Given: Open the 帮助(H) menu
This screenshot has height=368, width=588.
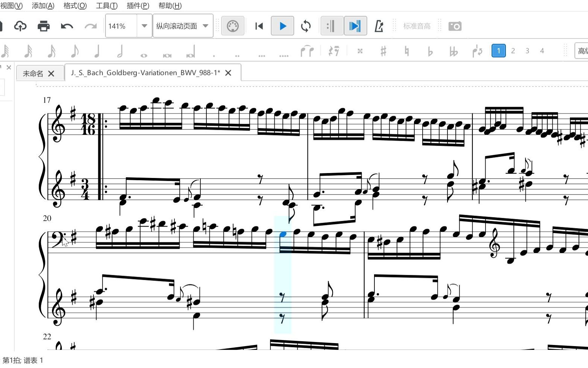Looking at the screenshot, I should point(170,6).
